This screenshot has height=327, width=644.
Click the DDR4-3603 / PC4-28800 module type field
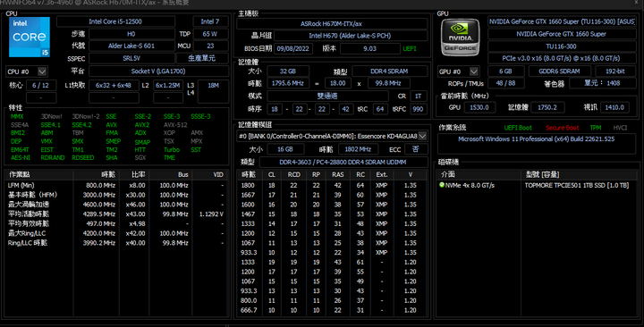343,162
